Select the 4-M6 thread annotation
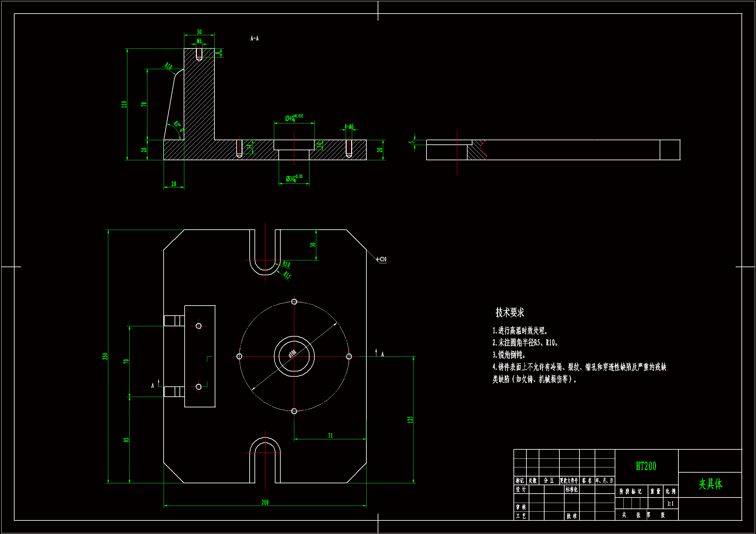The image size is (756, 534). [x=349, y=126]
